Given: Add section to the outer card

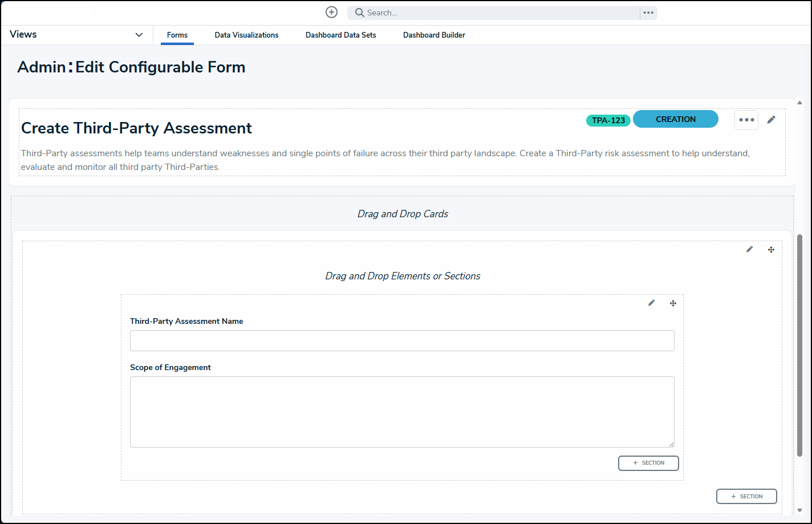Looking at the screenshot, I should (x=746, y=497).
